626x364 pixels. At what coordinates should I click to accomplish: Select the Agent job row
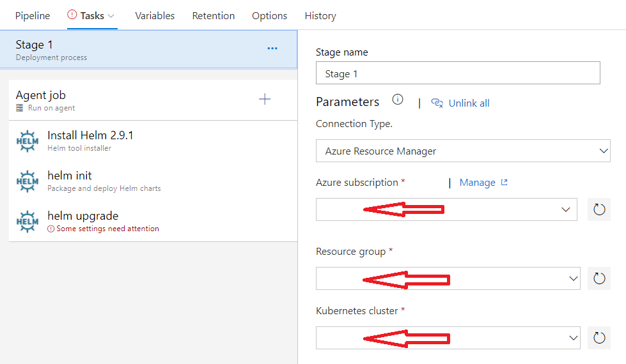(153, 100)
